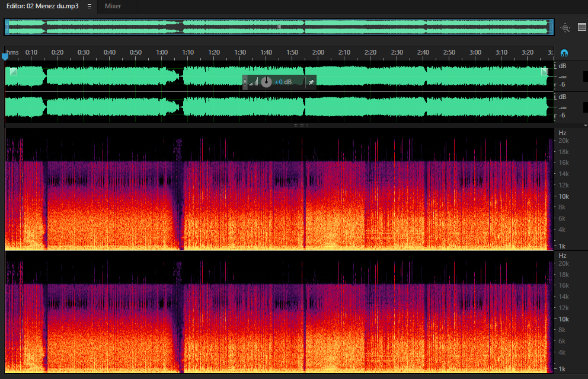Toggle the pin icon on the volume HUD
Viewport: 588px width, 379px height.
[311, 82]
